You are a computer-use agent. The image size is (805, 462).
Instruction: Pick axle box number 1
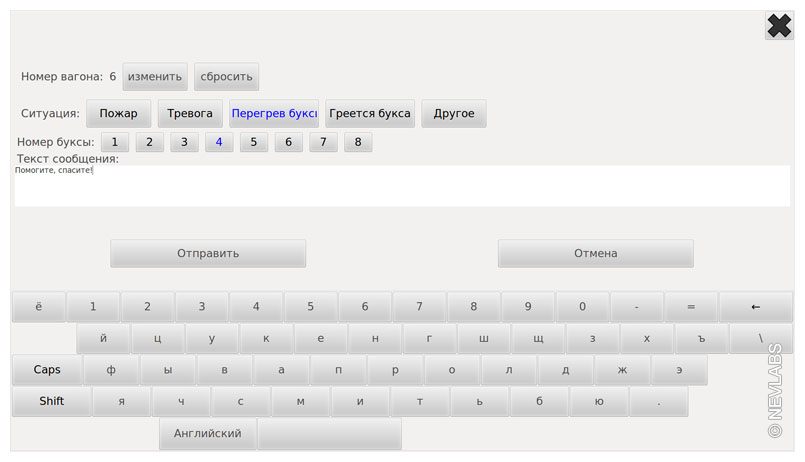click(x=115, y=143)
